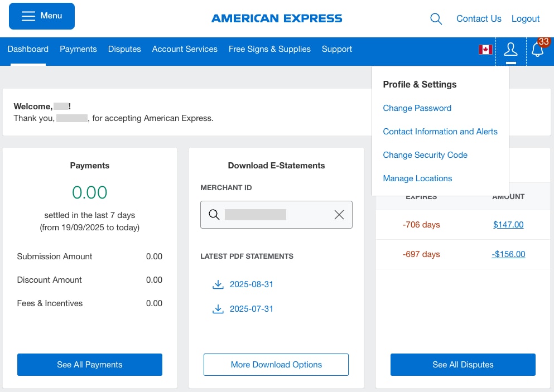Select Account Services in navigation

pos(185,49)
